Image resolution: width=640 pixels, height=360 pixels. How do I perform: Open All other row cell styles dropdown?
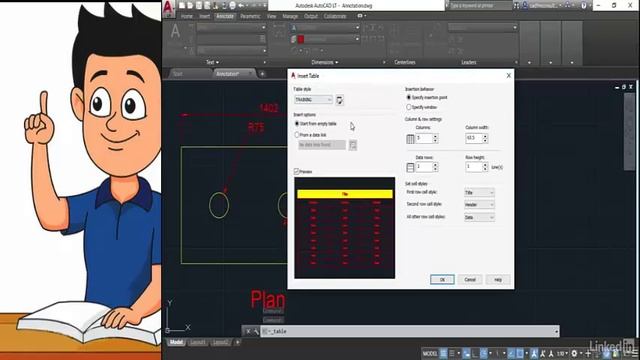coord(479,217)
